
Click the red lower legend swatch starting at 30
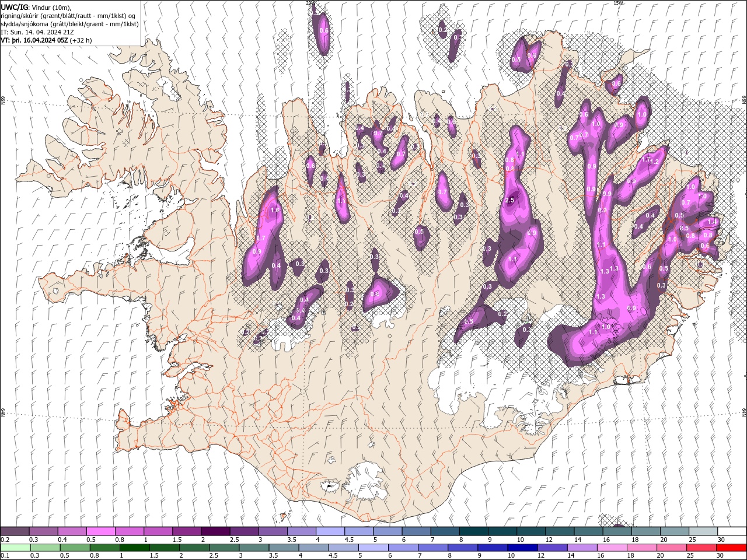click(x=731, y=548)
